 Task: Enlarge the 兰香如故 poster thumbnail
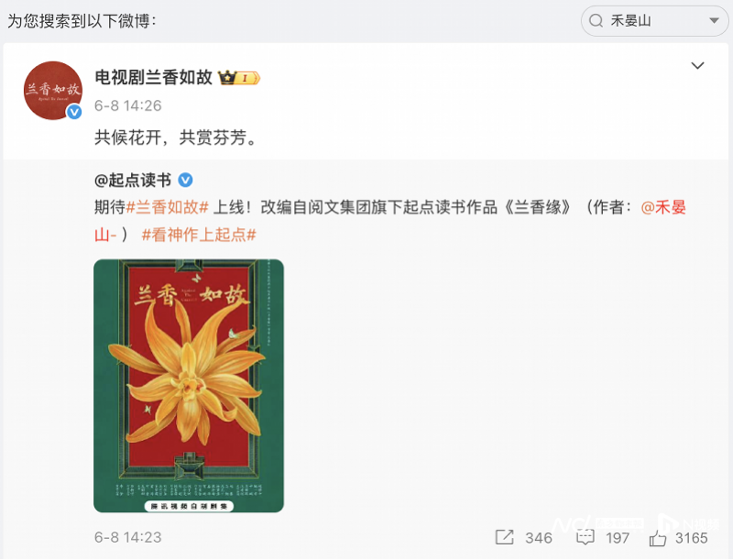coord(189,386)
